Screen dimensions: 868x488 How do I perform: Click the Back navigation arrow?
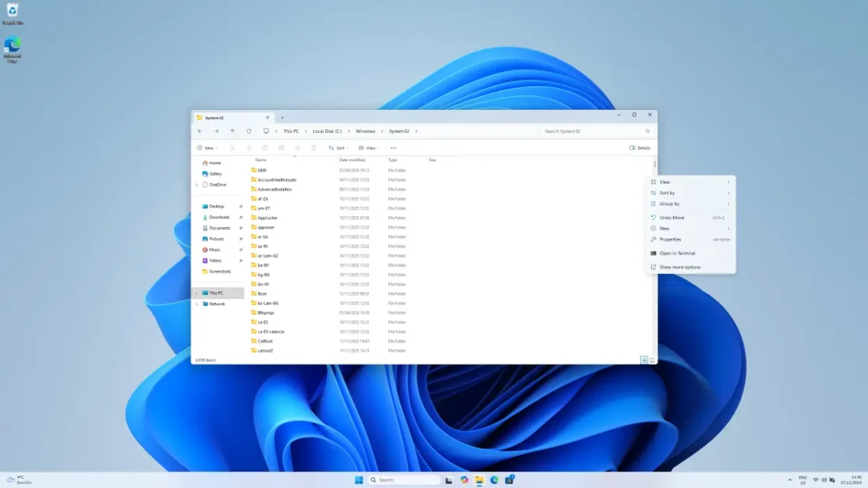(x=200, y=132)
